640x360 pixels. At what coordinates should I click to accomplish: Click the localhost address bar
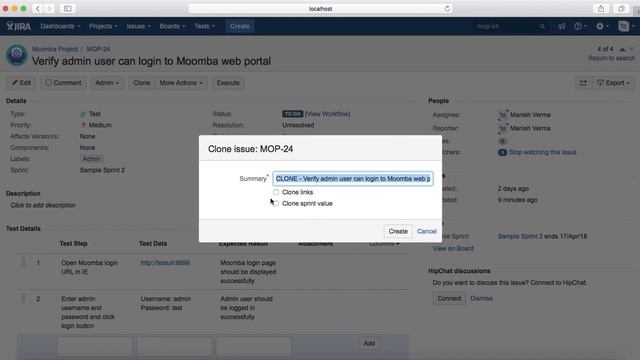point(320,9)
